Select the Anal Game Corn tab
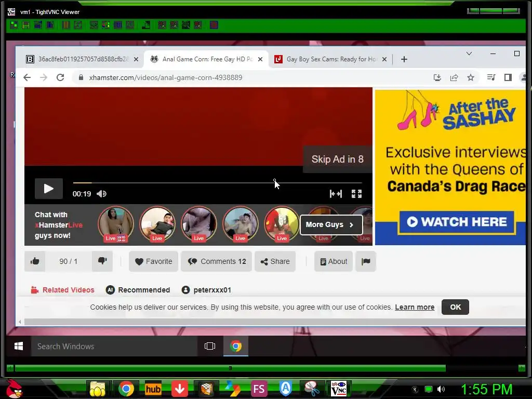 [207, 59]
